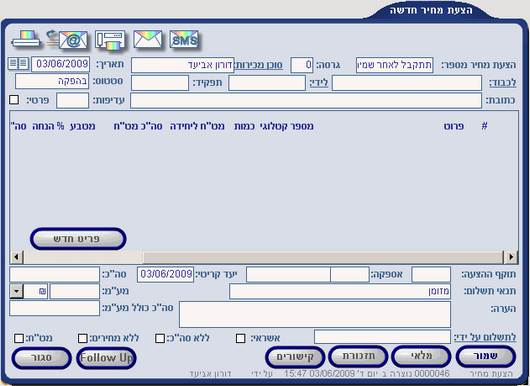Click the לידי contact input field
This screenshot has width=530, height=386.
(x=267, y=83)
